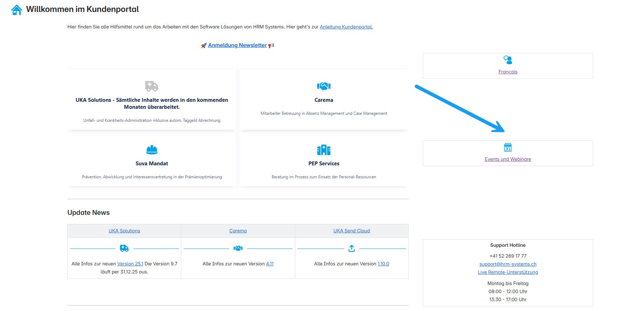The height and width of the screenshot is (311, 644).
Task: Click the handshake icon in Carema update column
Action: coord(238,249)
